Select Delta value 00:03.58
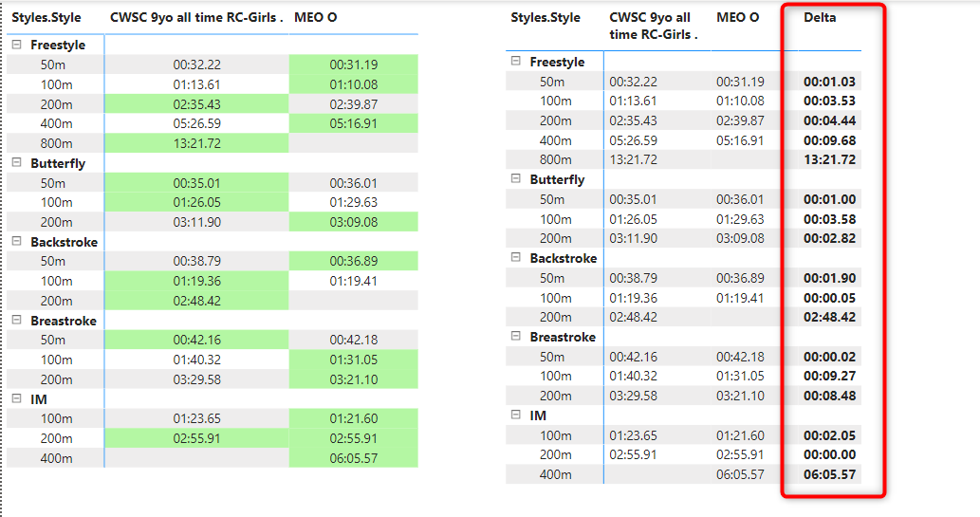Screen dimensions: 980x517 point(829,219)
